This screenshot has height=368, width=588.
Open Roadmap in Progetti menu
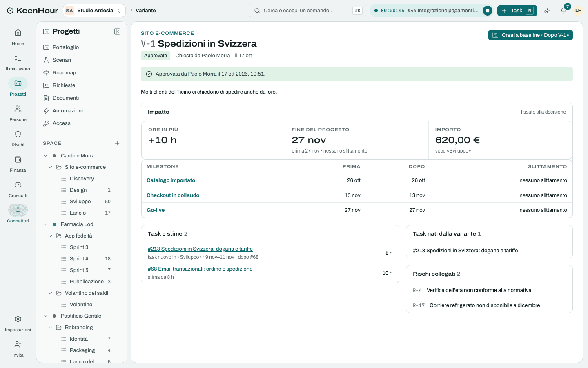(x=82, y=73)
